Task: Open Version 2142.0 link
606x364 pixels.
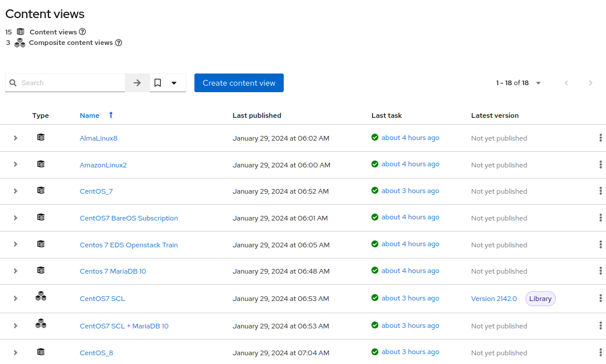Action: tap(494, 299)
